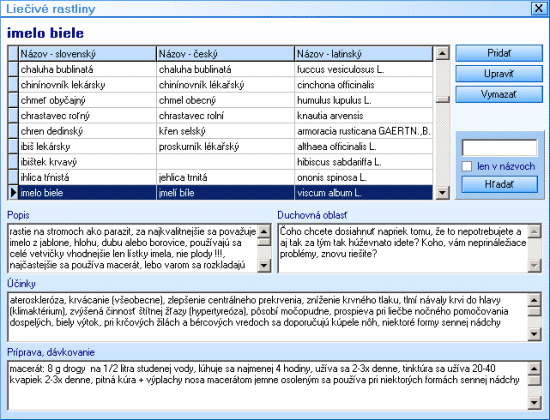Screen dimensions: 550x420
Task: Click the Príprava, dávkovanie scroll down arrow
Action: click(x=534, y=402)
